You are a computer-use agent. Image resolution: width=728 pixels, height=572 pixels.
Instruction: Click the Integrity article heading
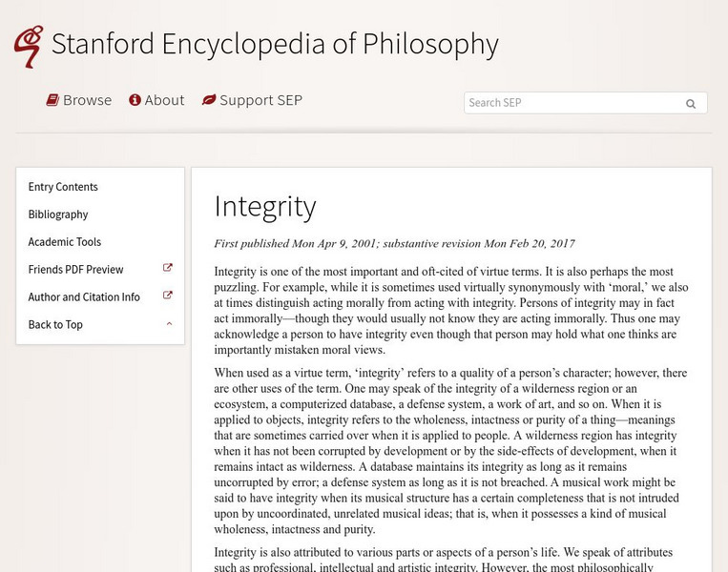265,207
